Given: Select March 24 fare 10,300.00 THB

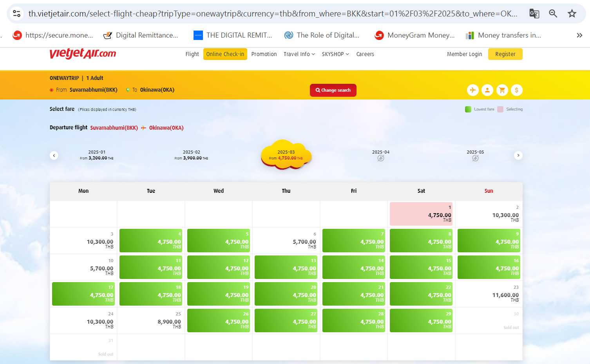Looking at the screenshot, I should (x=83, y=321).
